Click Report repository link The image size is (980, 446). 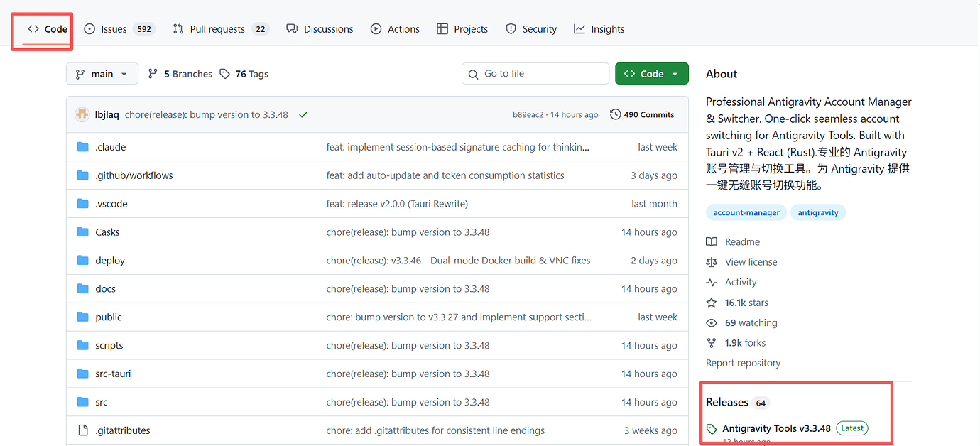(x=743, y=363)
